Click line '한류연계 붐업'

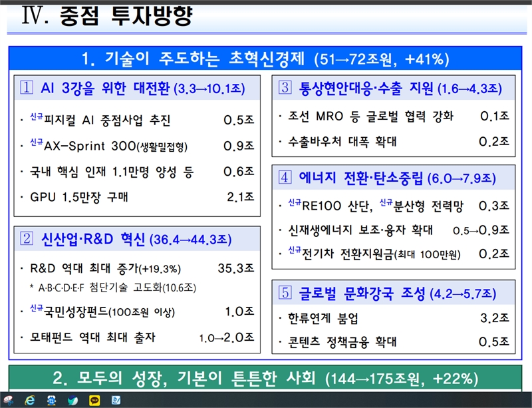323,318
